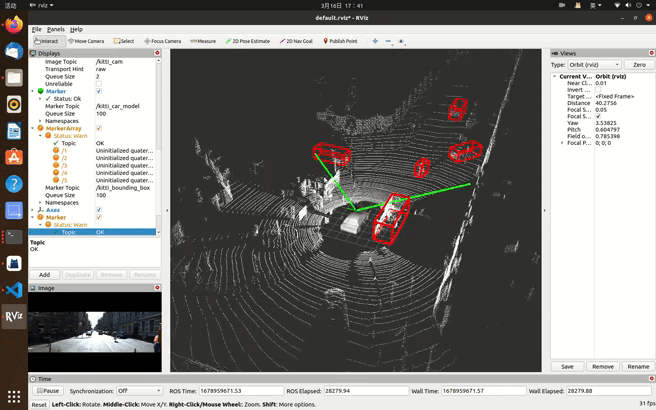Select the 2D Pose Estimate tool

(x=248, y=41)
